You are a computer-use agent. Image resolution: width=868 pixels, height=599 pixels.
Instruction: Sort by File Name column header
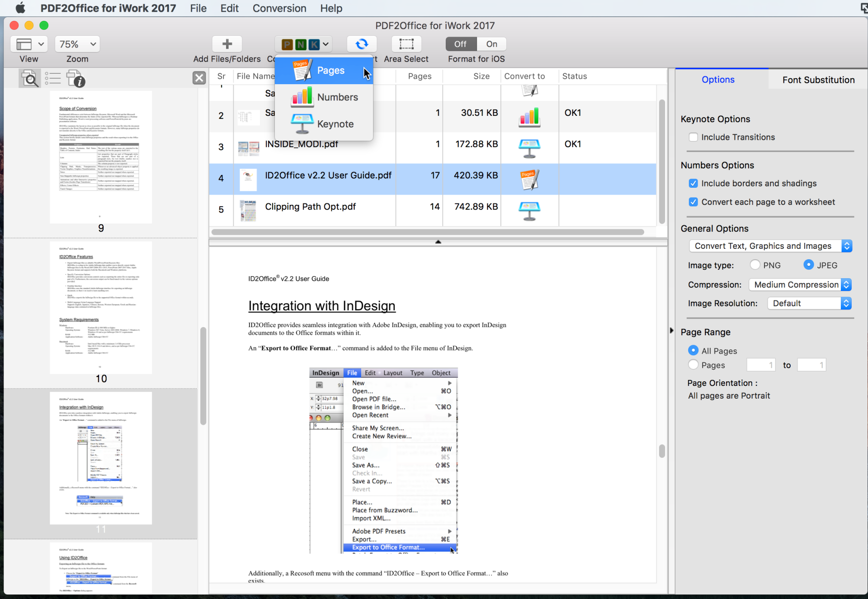[255, 76]
